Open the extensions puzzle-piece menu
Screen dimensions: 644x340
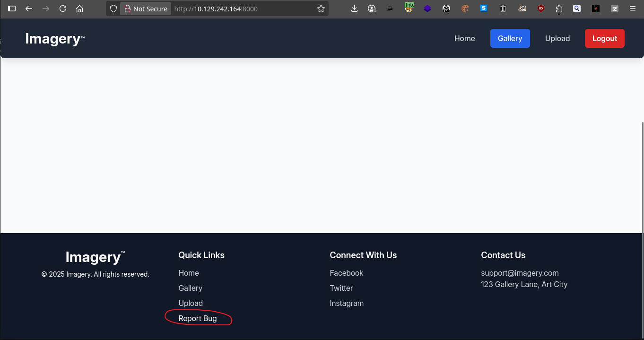click(x=559, y=9)
